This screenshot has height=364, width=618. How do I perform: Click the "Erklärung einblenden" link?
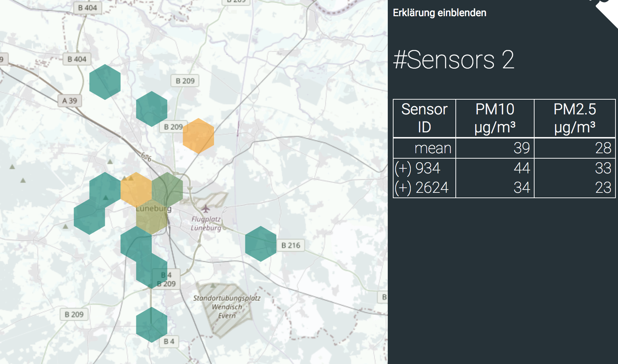pos(439,13)
